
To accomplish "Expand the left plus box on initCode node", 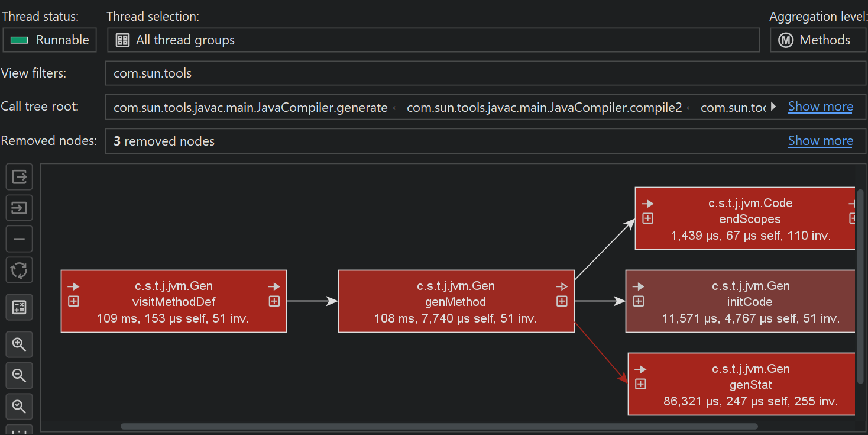I will click(x=639, y=301).
